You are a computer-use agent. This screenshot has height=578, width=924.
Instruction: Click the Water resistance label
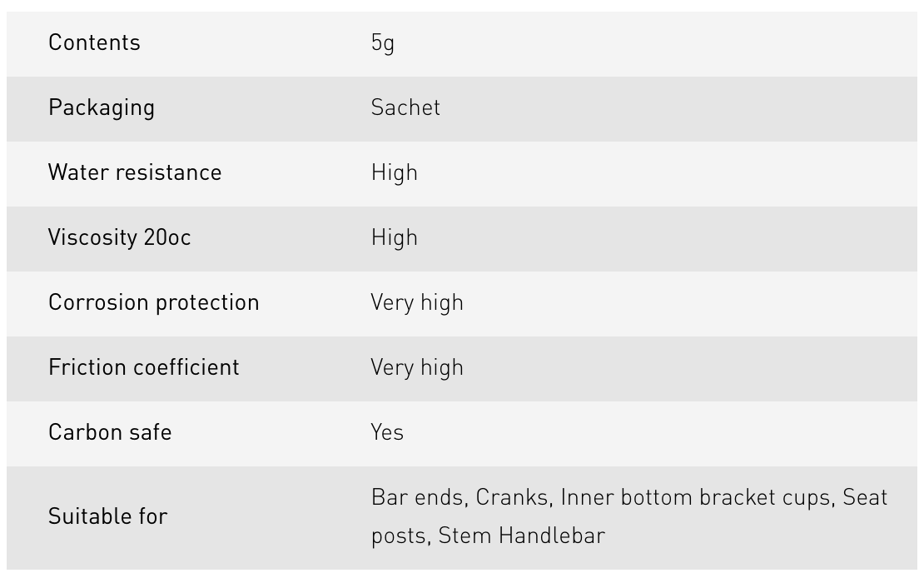135,172
